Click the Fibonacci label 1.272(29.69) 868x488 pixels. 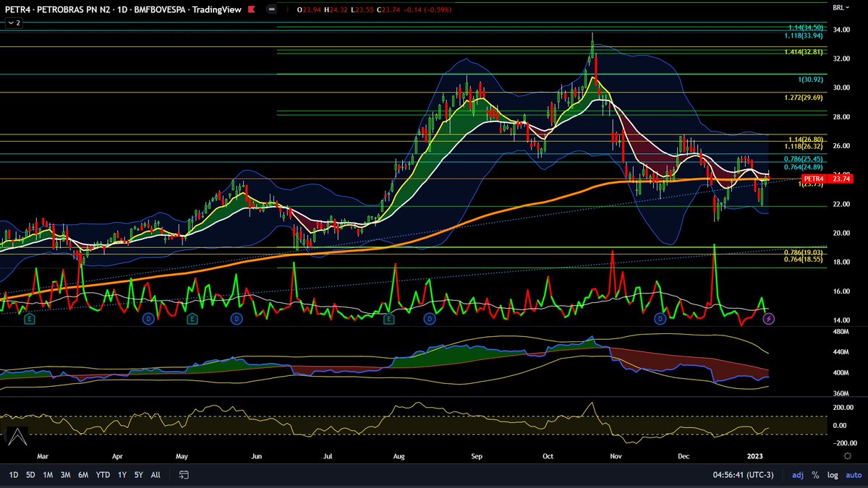point(804,97)
